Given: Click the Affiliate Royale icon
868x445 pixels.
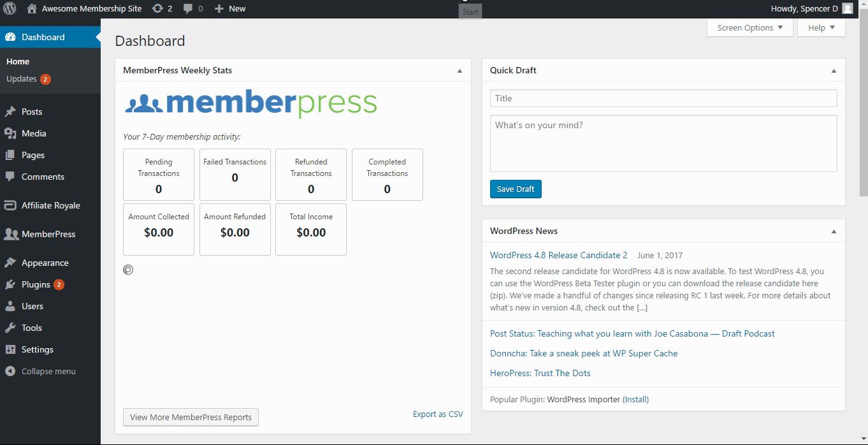Looking at the screenshot, I should tap(10, 205).
